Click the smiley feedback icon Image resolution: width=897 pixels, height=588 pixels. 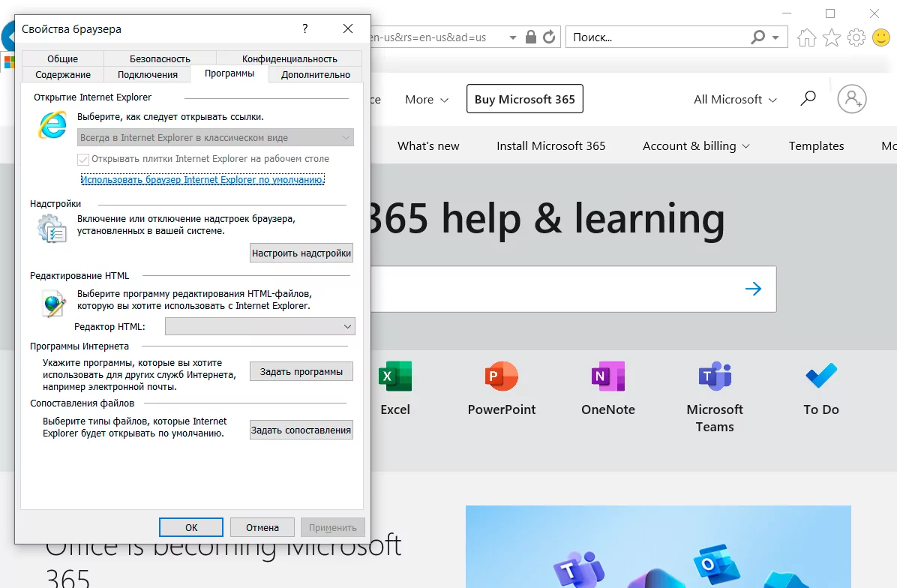(x=881, y=37)
